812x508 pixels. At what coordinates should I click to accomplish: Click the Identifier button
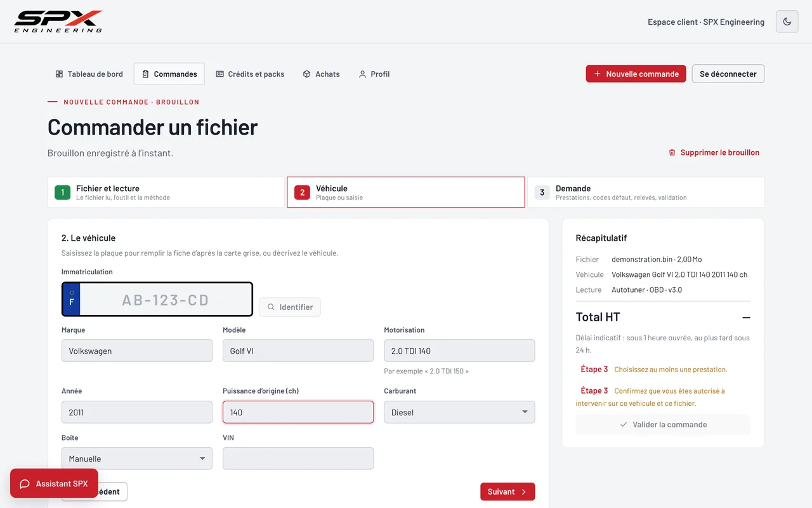pyautogui.click(x=290, y=307)
